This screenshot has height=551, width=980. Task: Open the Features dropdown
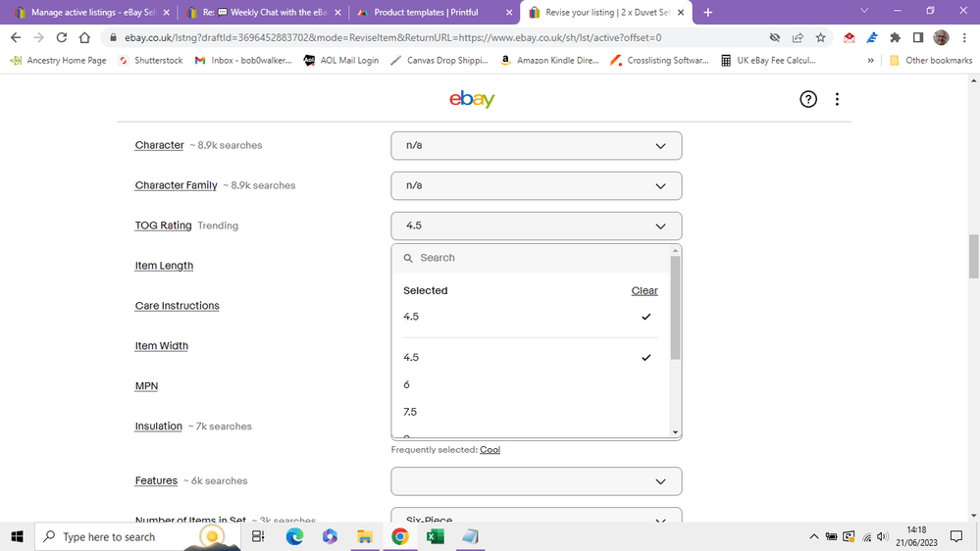(537, 481)
